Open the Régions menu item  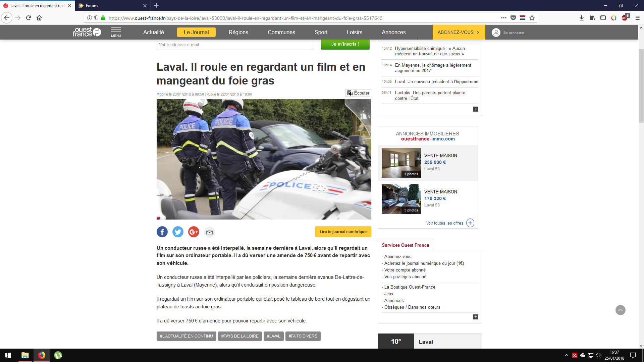point(238,32)
